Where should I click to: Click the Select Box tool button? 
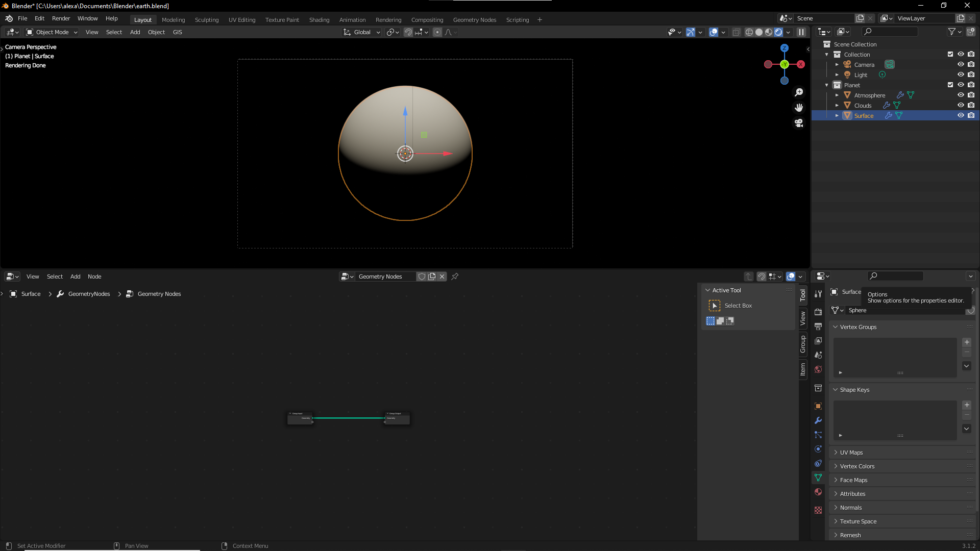715,306
